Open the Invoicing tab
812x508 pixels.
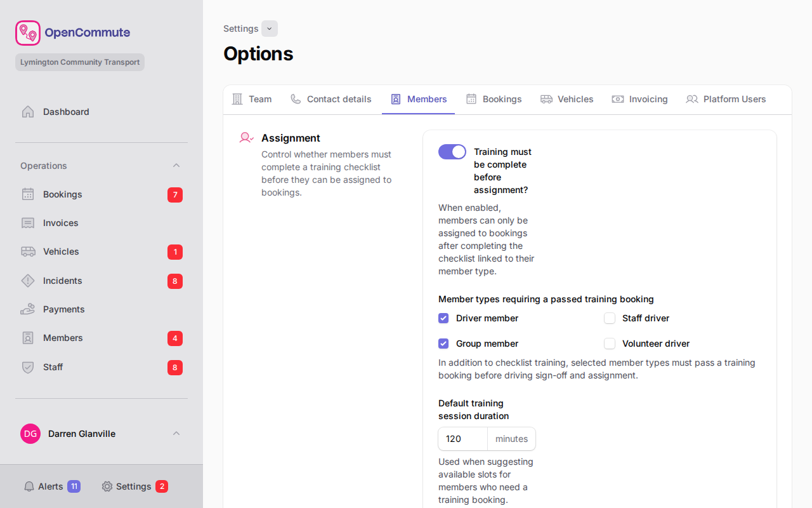640,99
